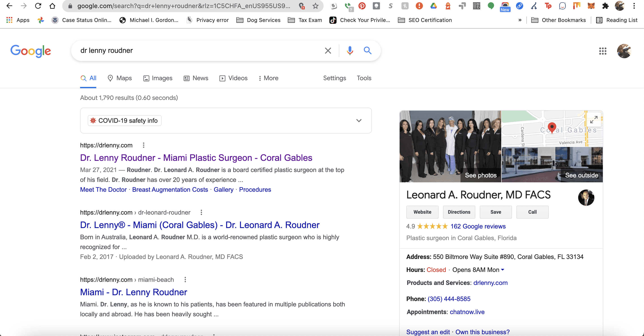Clear the search box with X
The image size is (644, 336).
click(328, 51)
